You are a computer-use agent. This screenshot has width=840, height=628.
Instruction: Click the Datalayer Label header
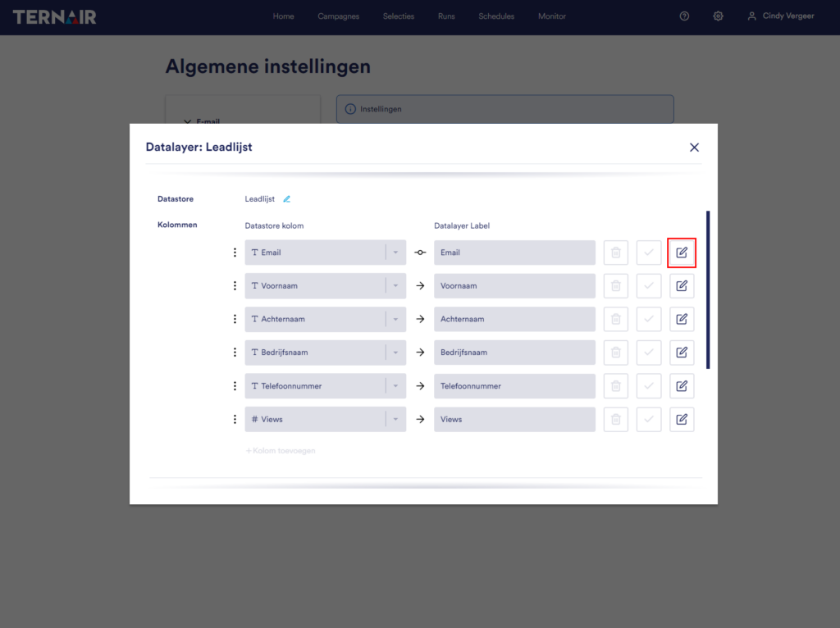(x=462, y=226)
